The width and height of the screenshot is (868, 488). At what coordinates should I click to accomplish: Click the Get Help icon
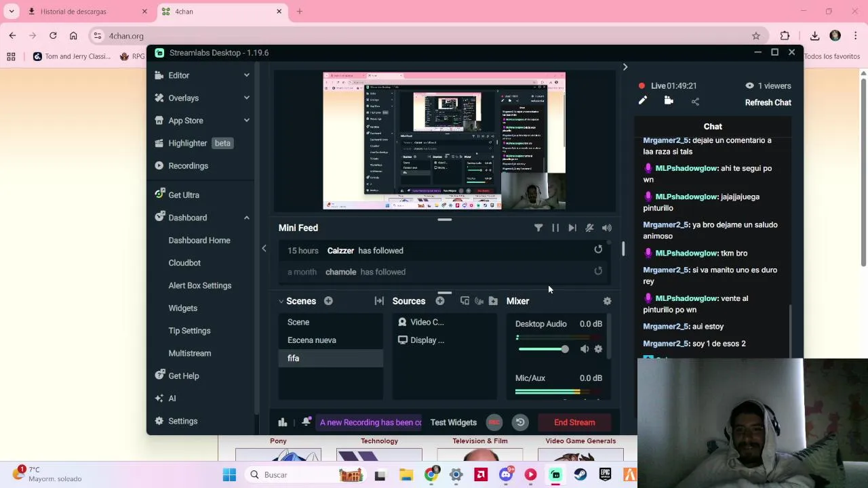[x=159, y=375]
